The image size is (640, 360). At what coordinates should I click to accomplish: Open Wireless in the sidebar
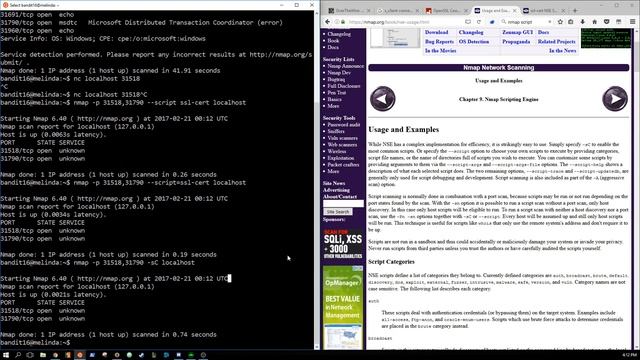(x=337, y=151)
